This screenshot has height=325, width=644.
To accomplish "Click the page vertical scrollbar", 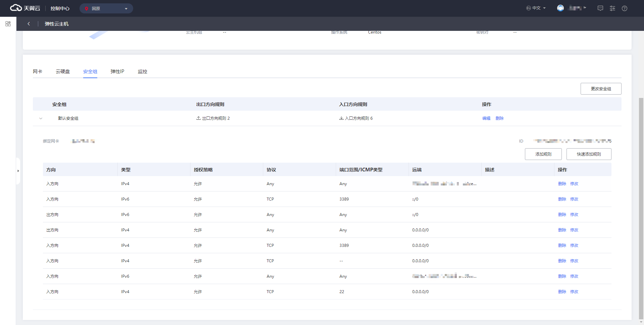I will tap(641, 208).
